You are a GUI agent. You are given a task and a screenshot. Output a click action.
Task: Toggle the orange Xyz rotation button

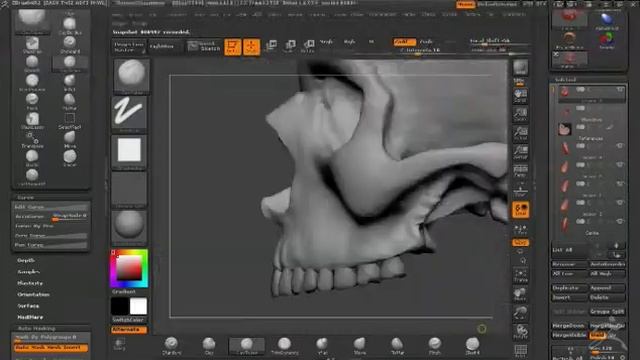pos(520,242)
